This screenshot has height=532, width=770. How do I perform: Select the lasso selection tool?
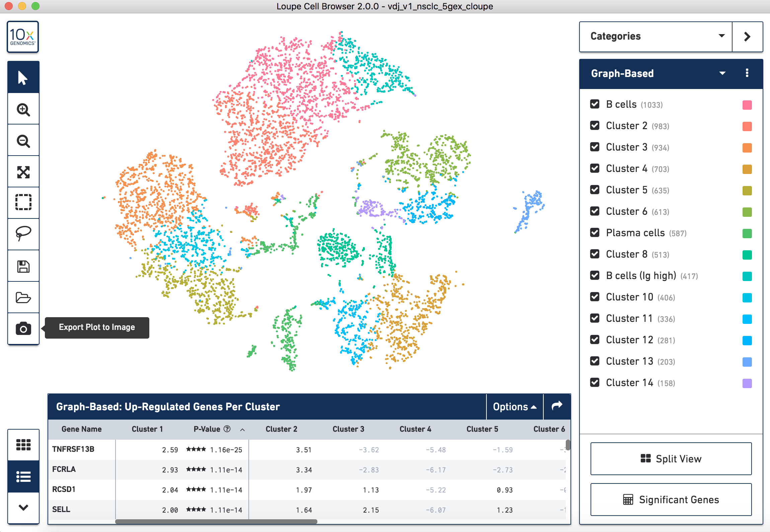[x=23, y=233]
